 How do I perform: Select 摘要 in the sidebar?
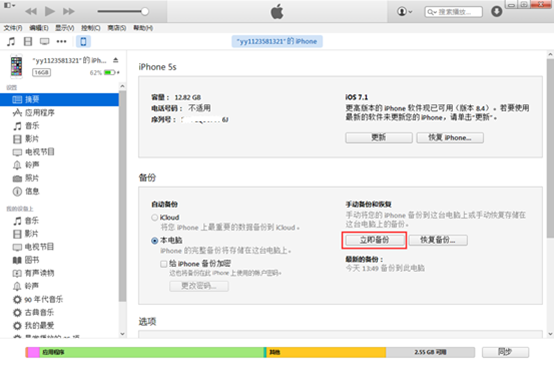point(59,100)
